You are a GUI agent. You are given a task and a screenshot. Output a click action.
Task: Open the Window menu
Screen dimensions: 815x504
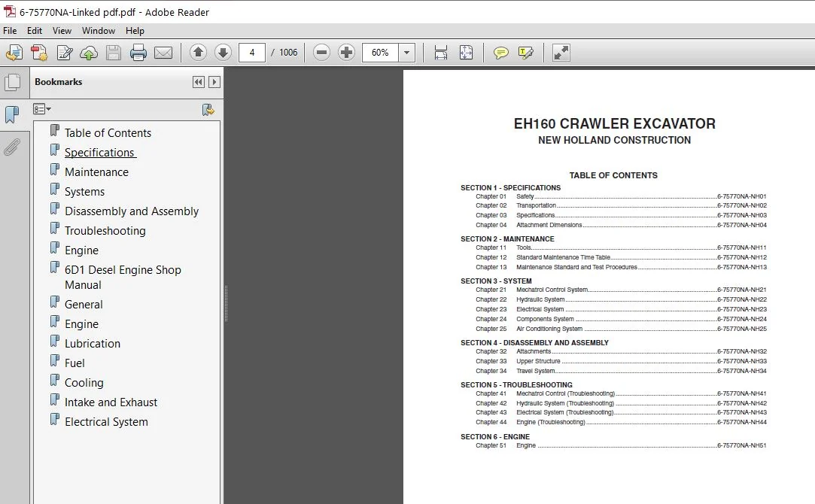tap(99, 31)
